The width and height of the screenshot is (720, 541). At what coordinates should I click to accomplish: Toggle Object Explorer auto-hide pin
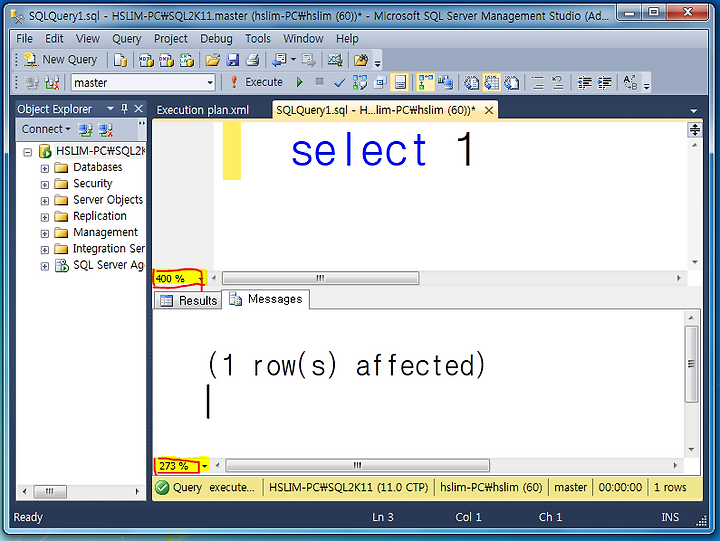124,109
